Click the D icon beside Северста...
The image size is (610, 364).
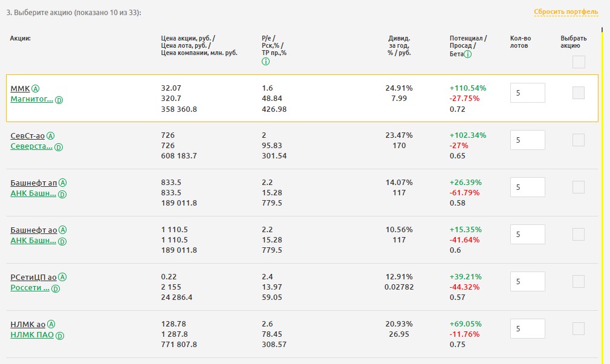(x=59, y=147)
